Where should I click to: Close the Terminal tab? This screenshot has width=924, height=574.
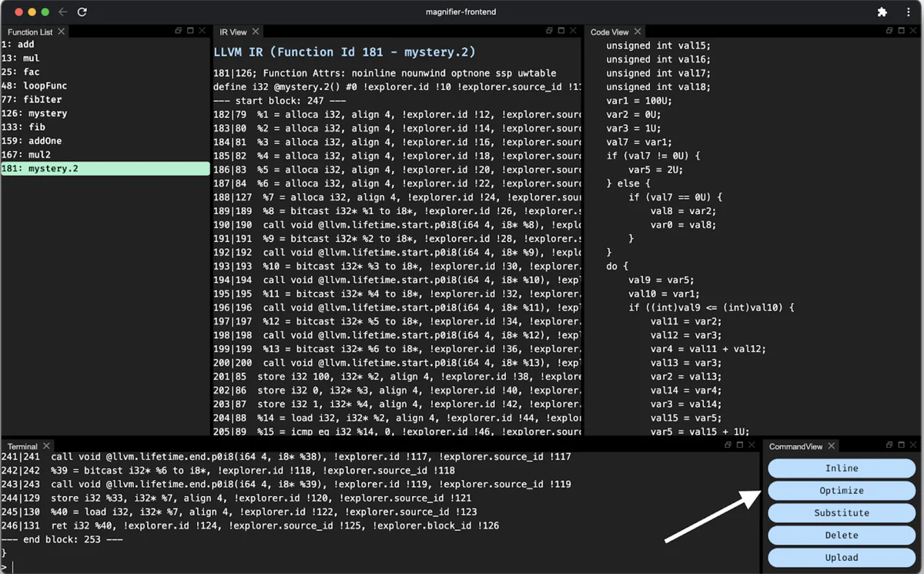[x=46, y=446]
